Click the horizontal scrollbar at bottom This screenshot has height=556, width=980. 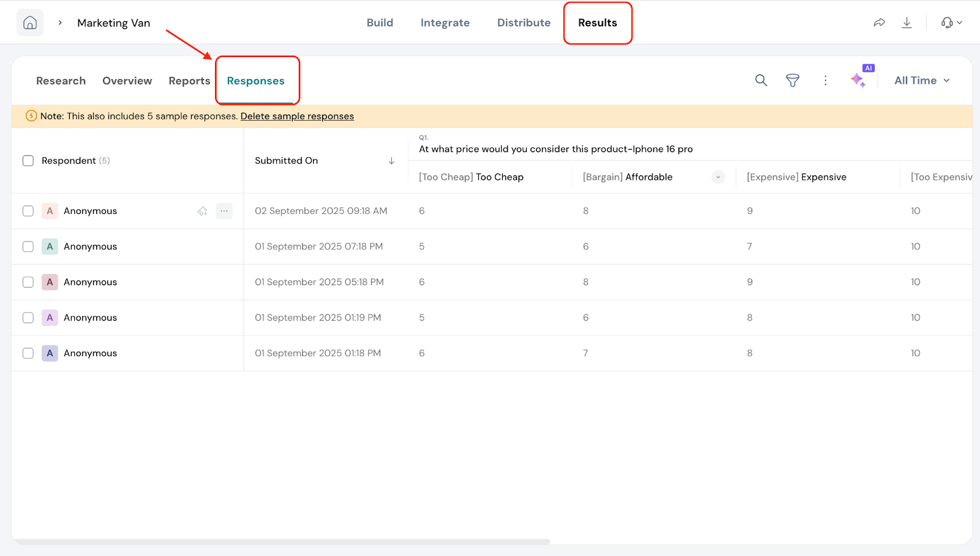tap(281, 542)
